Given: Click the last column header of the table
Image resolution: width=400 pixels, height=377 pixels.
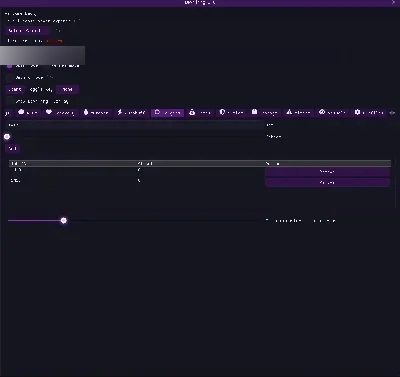Looking at the screenshot, I should pyautogui.click(x=328, y=163).
